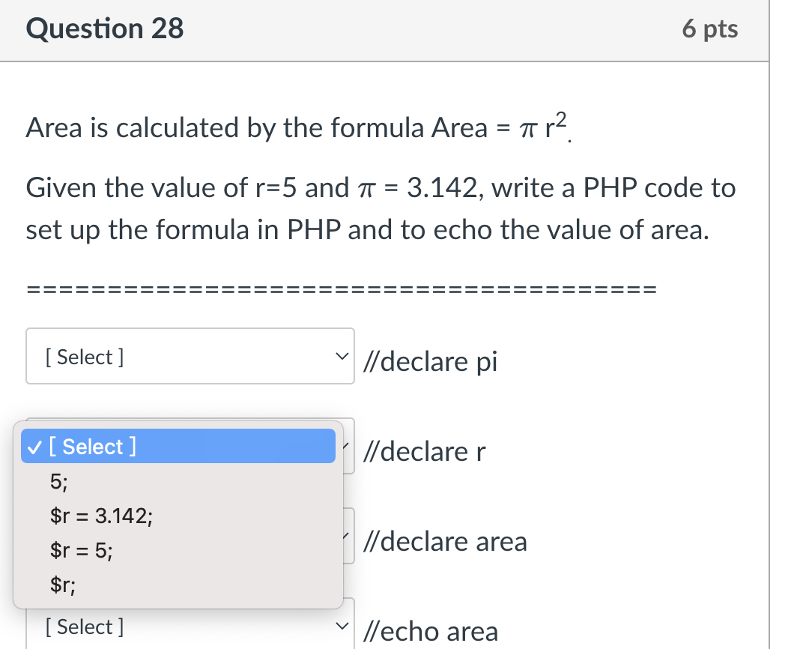Click the equals-sign separator line
This screenshot has height=649, width=812.
(342, 289)
